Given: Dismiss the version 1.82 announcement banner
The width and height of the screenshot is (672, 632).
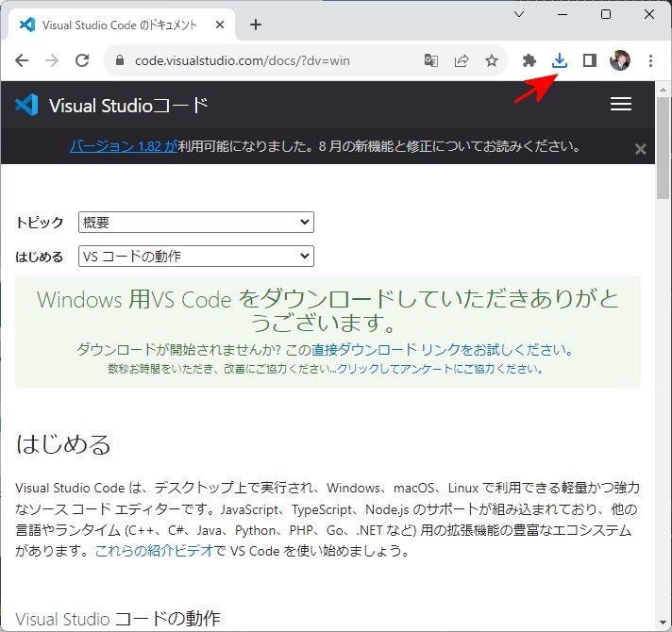Looking at the screenshot, I should 640,149.
